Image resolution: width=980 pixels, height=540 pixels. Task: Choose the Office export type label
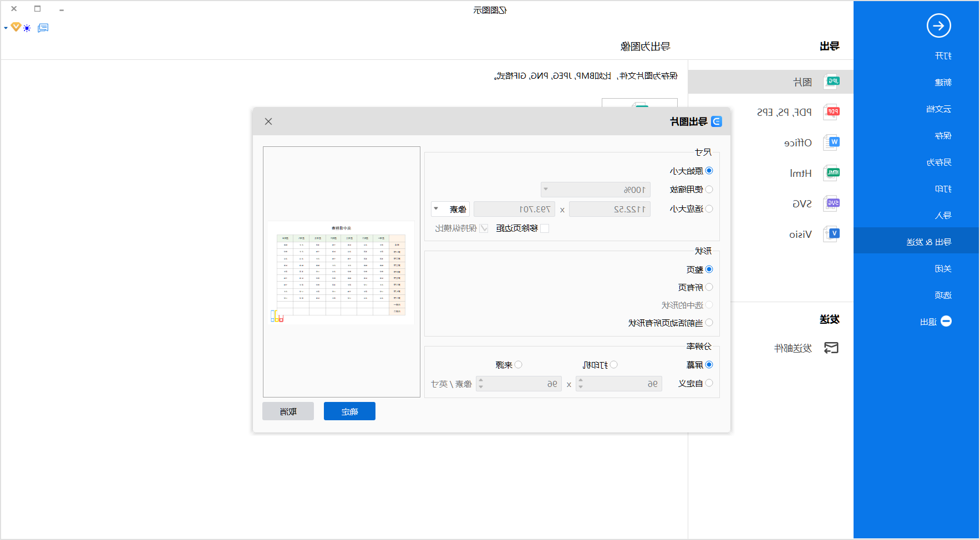pos(798,143)
